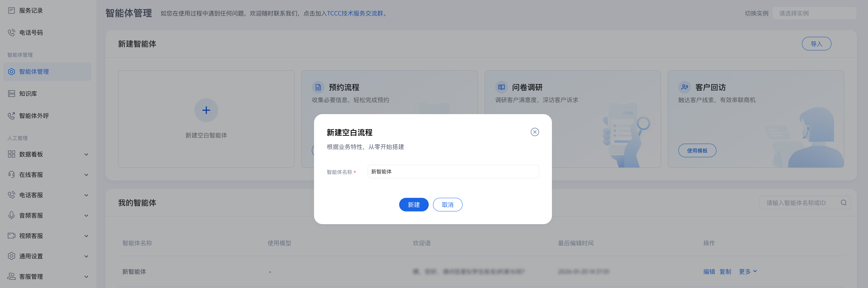Image resolution: width=868 pixels, height=288 pixels.
Task: Expand the 在线客服 menu chevron
Action: (86, 175)
